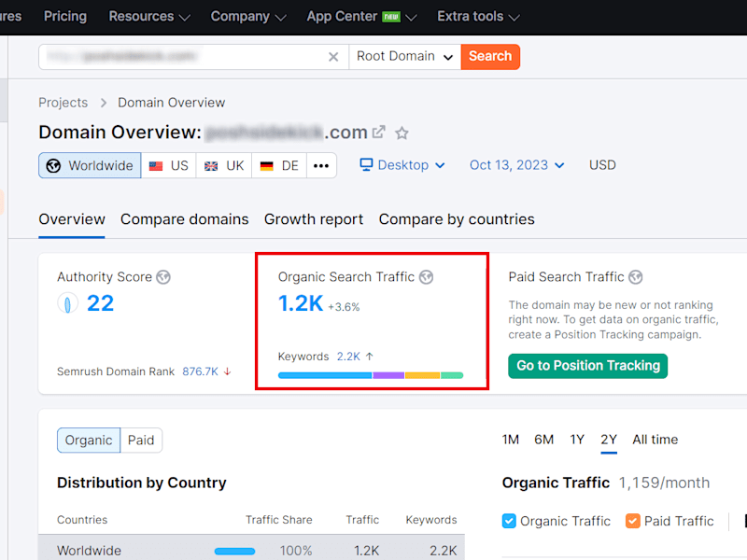
Task: Open the Oct 13, 2023 date dropdown
Action: [517, 165]
